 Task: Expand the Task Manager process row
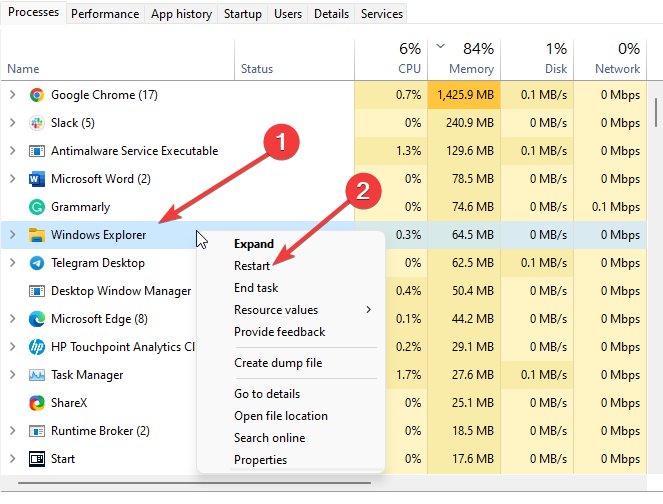13,374
